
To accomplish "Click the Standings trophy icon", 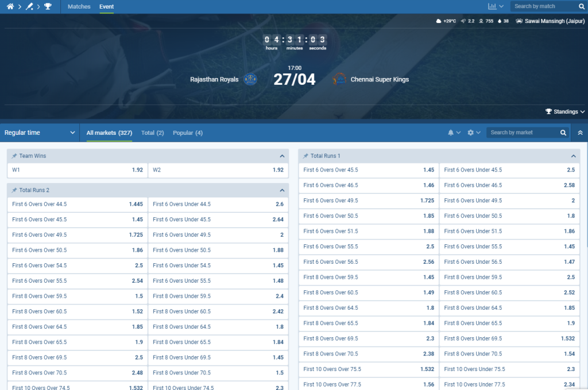I will (548, 112).
